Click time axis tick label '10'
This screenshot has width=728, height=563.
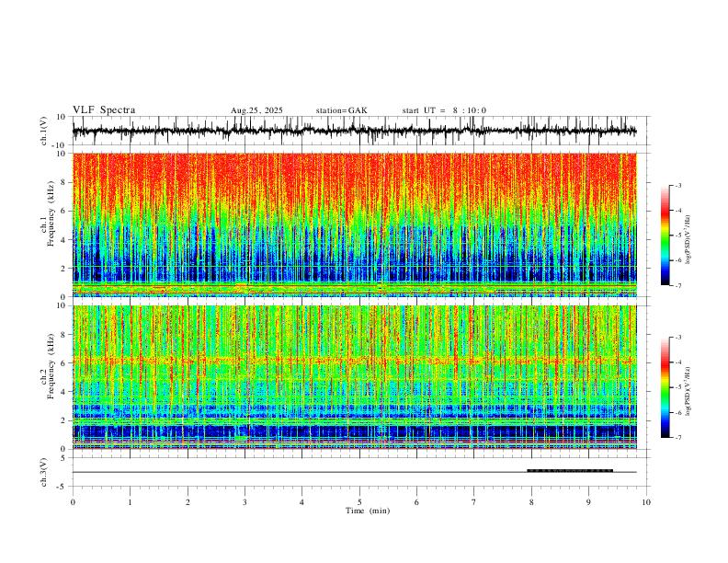pos(646,502)
